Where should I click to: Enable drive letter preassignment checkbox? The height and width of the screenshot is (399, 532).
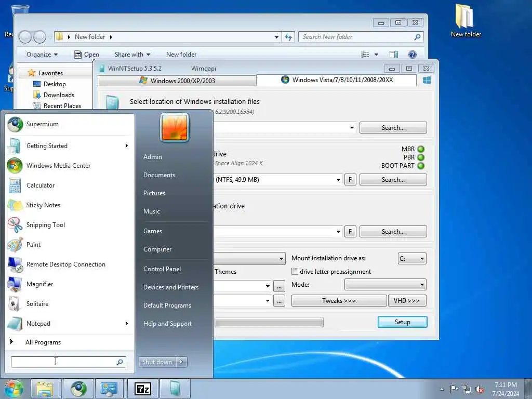pyautogui.click(x=295, y=271)
